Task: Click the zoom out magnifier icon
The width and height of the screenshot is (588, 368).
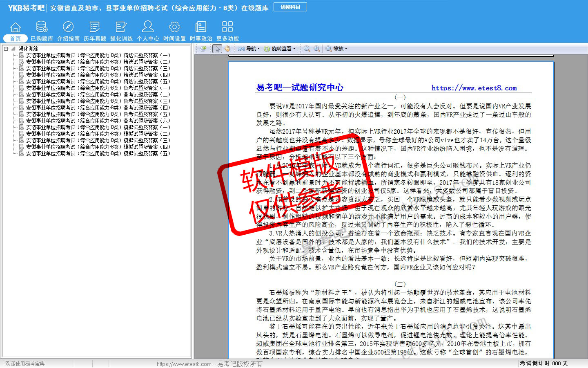Action: tap(307, 49)
